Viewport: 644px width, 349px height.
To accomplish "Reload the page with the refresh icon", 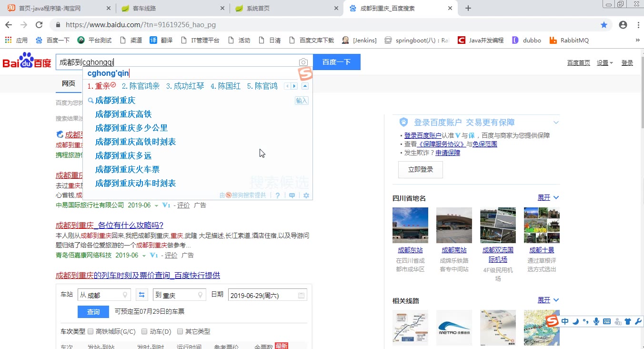I will 39,25.
